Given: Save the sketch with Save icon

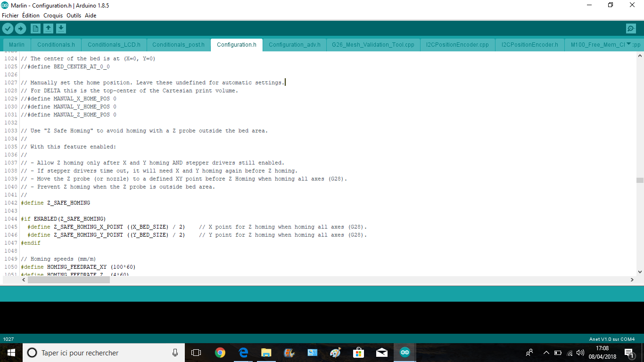Looking at the screenshot, I should pyautogui.click(x=61, y=29).
